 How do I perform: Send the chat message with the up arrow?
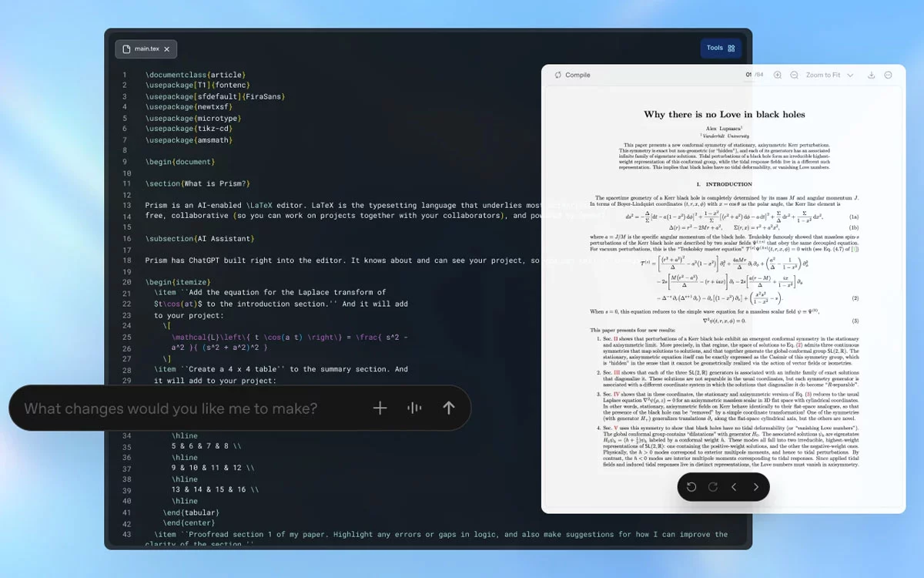pyautogui.click(x=448, y=408)
